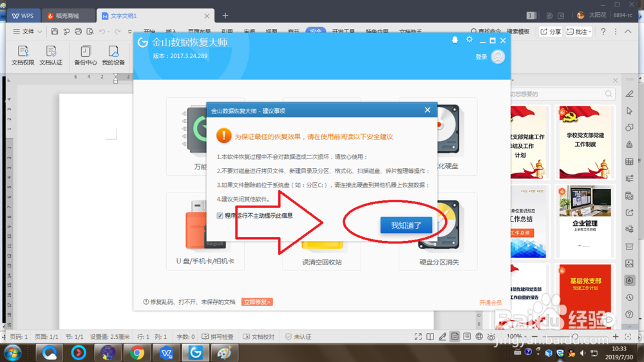644x362 pixels.
Task: Open 我的设备 in WPS ribbon
Action: point(113,55)
